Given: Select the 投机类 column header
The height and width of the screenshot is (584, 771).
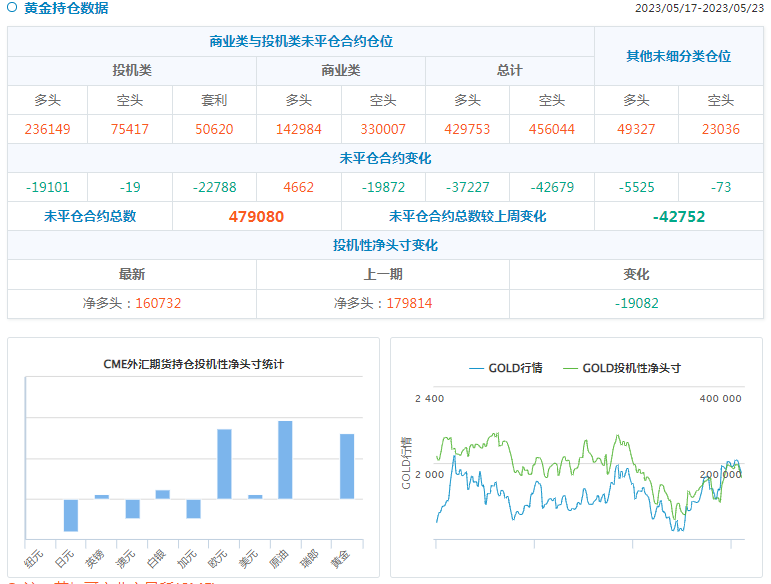Looking at the screenshot, I should 132,71.
